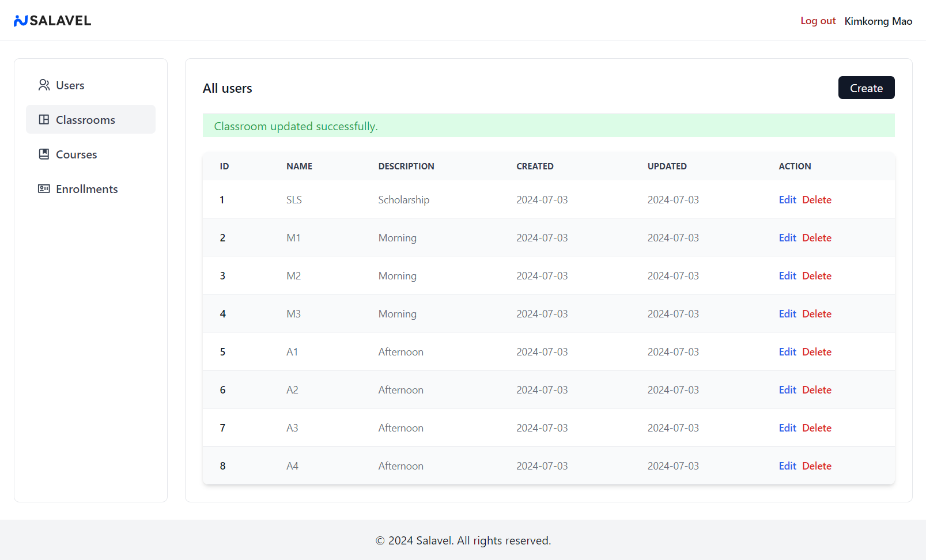Edit the A1 Afternoon classroom
Screen dimensions: 926x560
[x=787, y=352]
